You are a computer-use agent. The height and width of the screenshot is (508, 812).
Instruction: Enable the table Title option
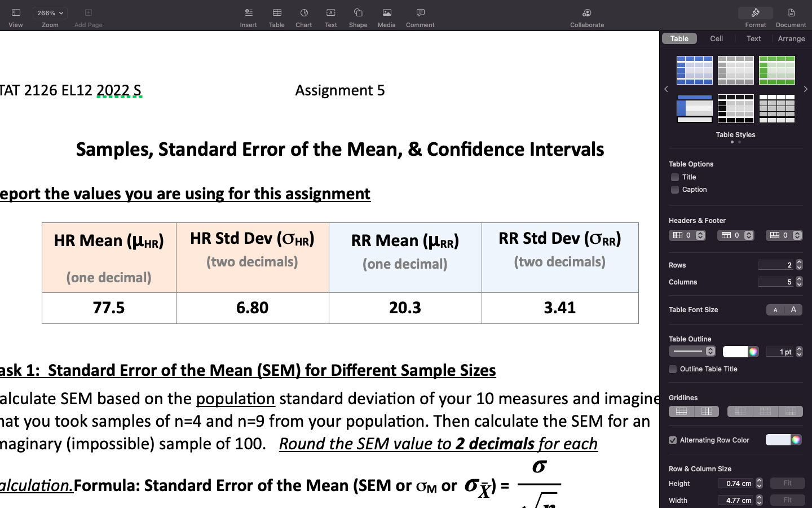click(x=674, y=177)
